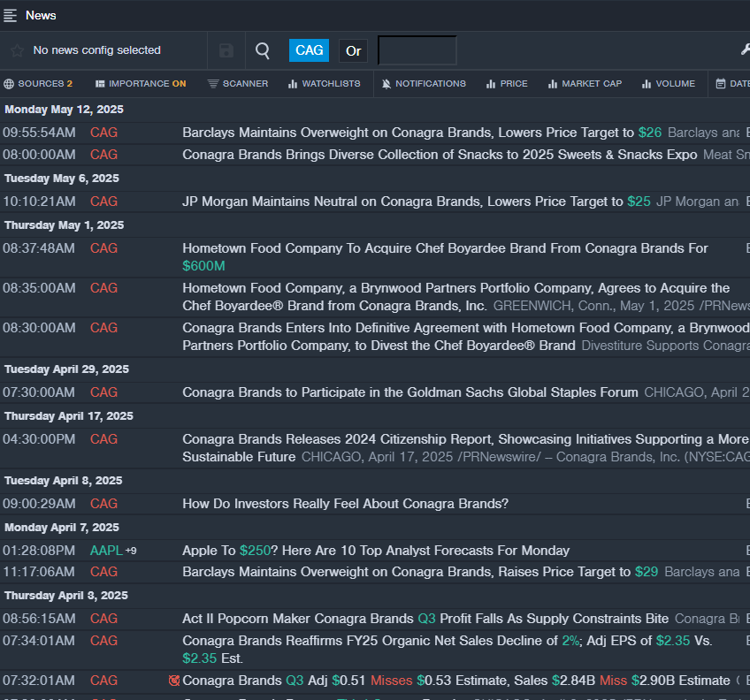Remove the CAG ticker filter chip
Screen dimensions: 750x700
point(309,50)
